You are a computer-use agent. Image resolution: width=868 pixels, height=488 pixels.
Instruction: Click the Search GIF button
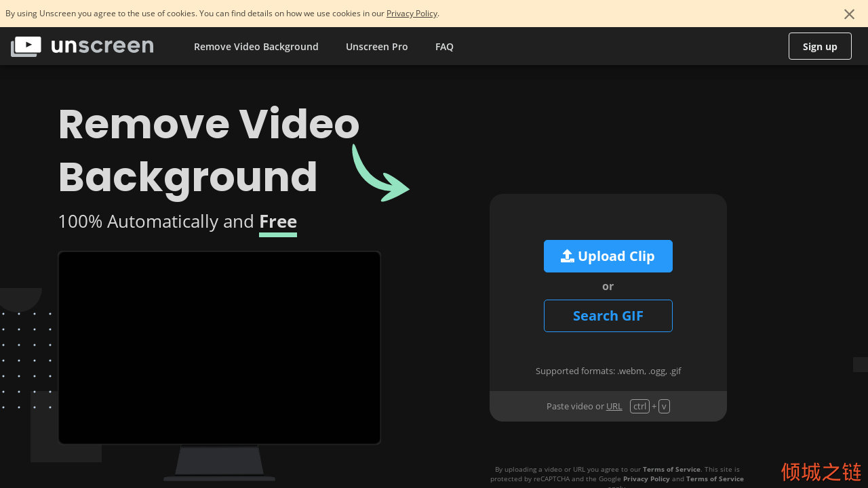[608, 316]
